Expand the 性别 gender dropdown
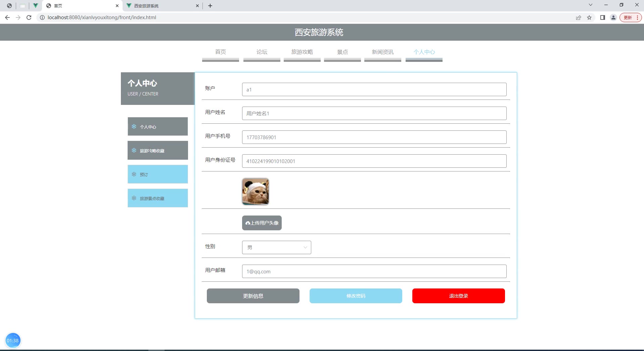Image resolution: width=644 pixels, height=351 pixels. pos(277,247)
